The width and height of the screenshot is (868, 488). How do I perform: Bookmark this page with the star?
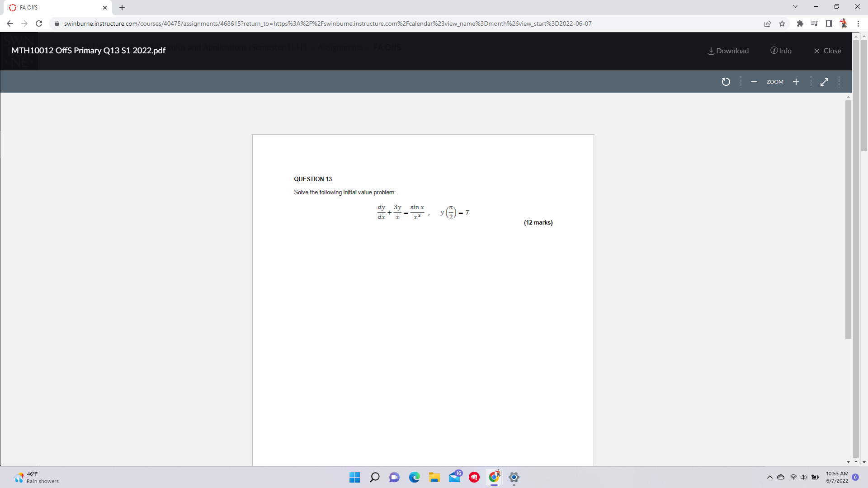click(x=782, y=23)
